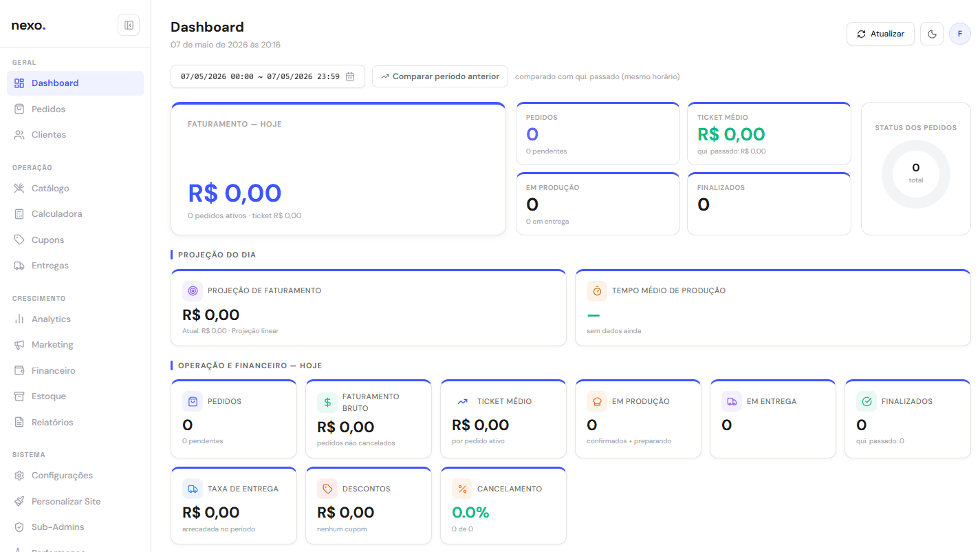Open Configurações in the sidebar

(x=76, y=476)
